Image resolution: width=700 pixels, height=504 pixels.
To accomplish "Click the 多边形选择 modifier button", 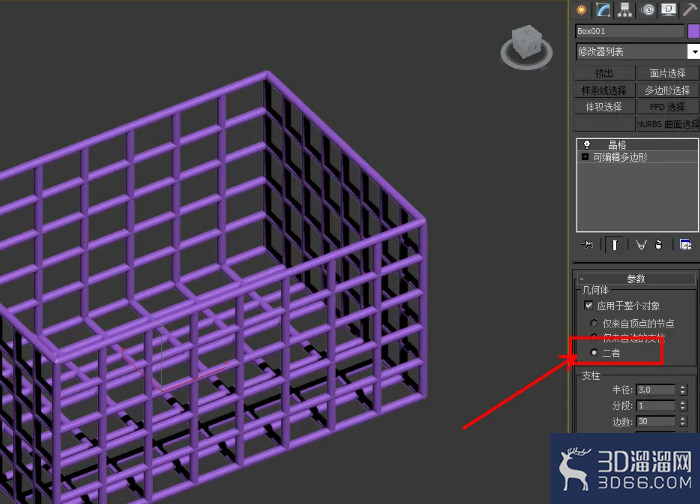I will (667, 91).
